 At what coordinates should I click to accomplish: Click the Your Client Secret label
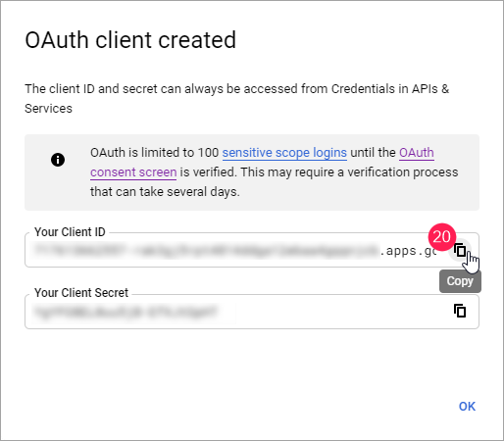pyautogui.click(x=81, y=293)
